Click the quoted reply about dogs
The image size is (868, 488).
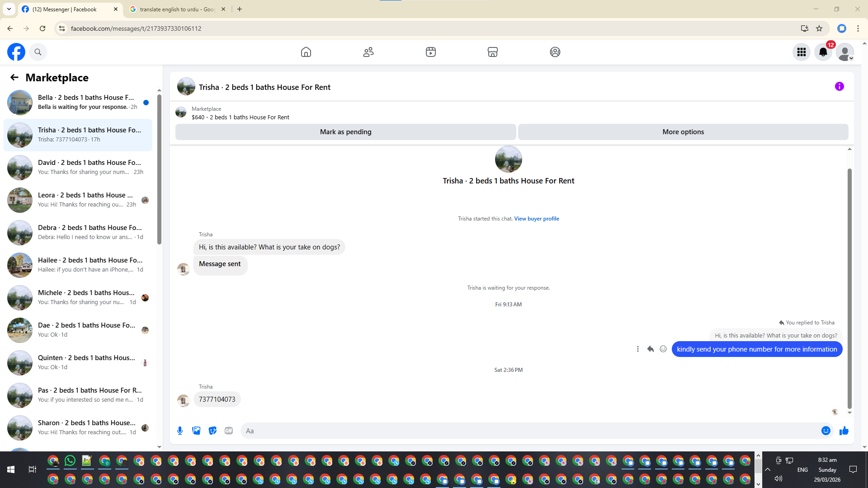click(x=776, y=335)
